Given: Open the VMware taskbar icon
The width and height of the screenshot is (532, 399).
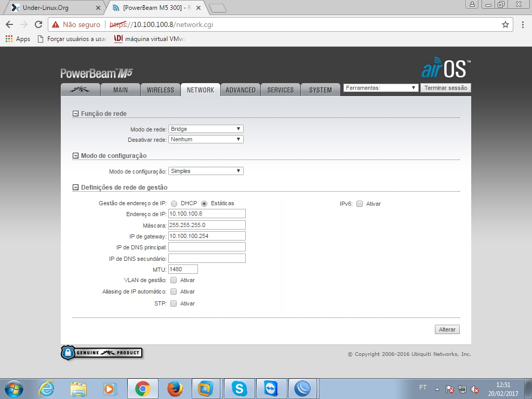Looking at the screenshot, I should click(x=206, y=389).
